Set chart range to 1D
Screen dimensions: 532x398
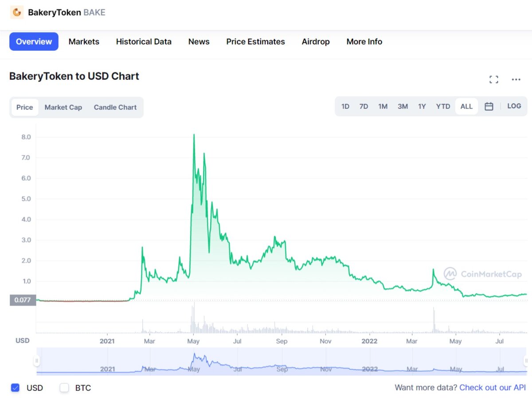click(x=345, y=106)
